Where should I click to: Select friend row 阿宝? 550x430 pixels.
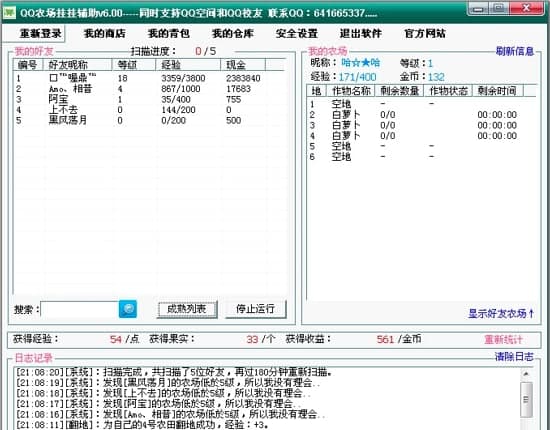point(149,99)
